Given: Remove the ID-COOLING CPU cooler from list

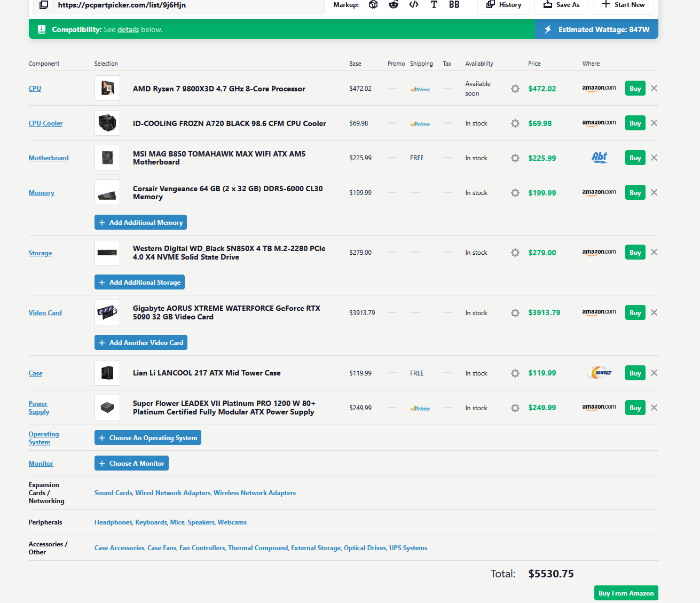Looking at the screenshot, I should point(654,123).
